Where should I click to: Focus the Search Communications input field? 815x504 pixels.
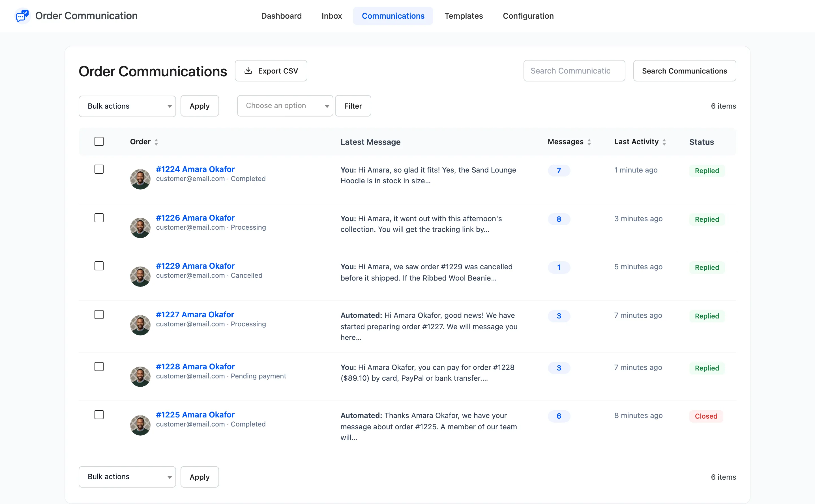coord(574,71)
